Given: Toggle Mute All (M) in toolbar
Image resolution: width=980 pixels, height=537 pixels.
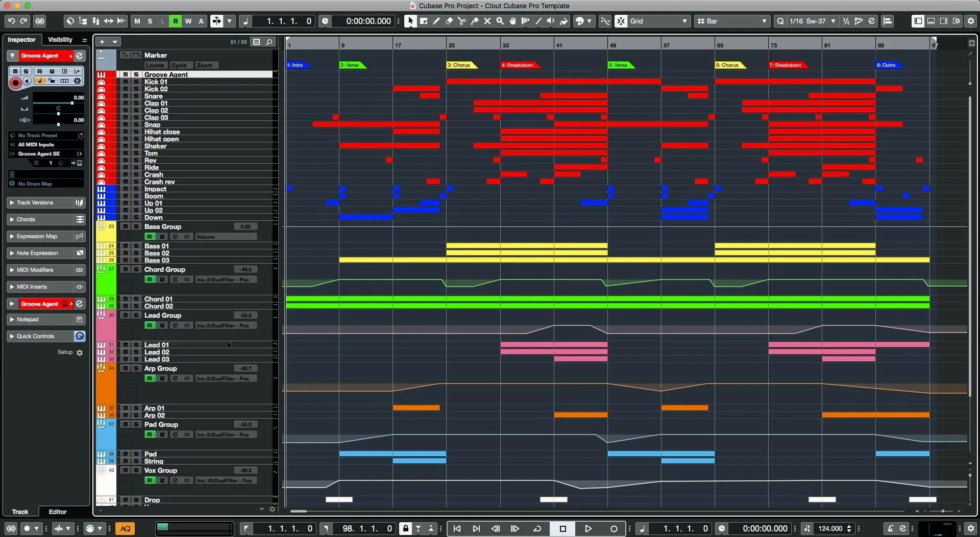Looking at the screenshot, I should click(137, 21).
